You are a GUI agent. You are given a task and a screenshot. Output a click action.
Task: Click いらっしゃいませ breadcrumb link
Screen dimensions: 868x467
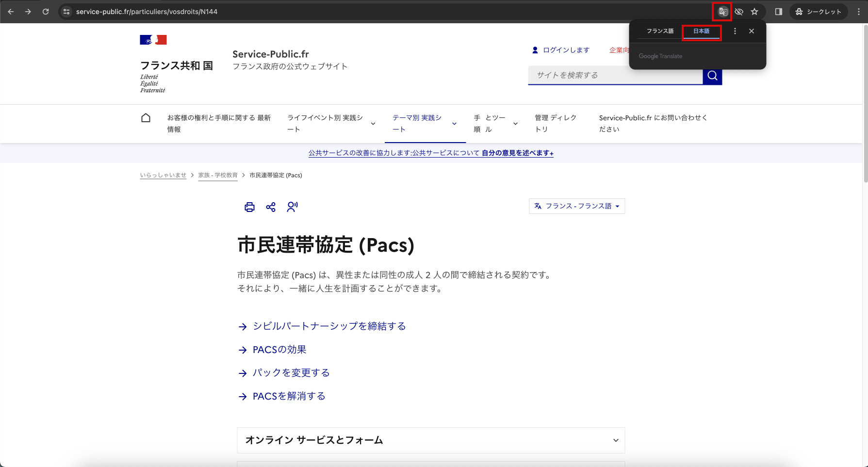coord(163,175)
